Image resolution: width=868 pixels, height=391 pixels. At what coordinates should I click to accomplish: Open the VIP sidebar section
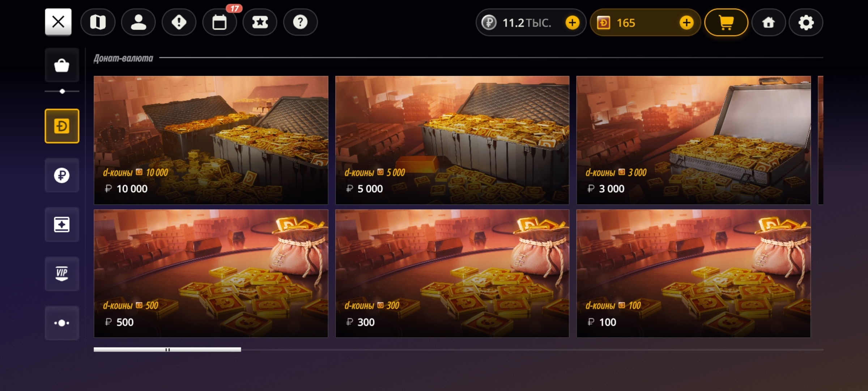point(62,274)
